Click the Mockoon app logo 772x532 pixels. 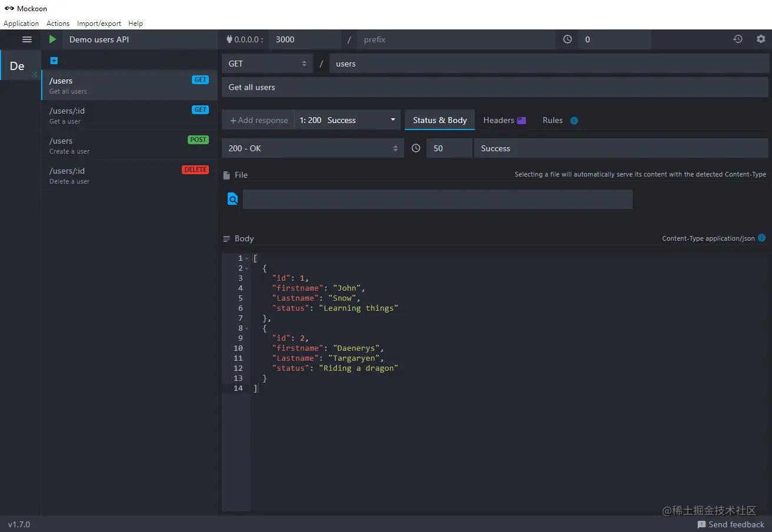tap(9, 9)
